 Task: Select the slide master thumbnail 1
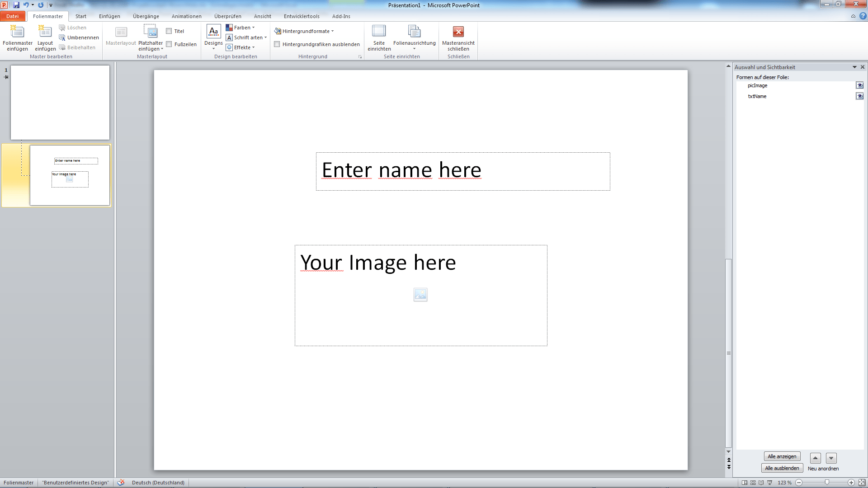coord(60,103)
